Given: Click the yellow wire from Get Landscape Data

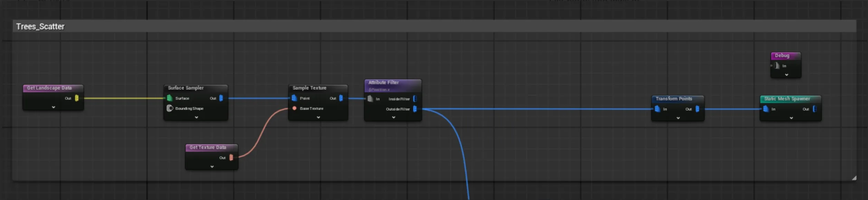Looking at the screenshot, I should [x=124, y=98].
